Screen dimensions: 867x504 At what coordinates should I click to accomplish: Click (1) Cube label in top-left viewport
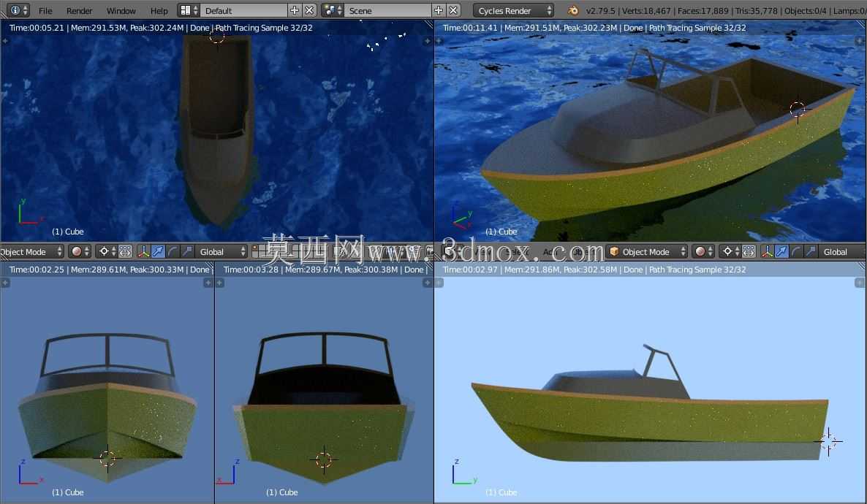pyautogui.click(x=67, y=232)
